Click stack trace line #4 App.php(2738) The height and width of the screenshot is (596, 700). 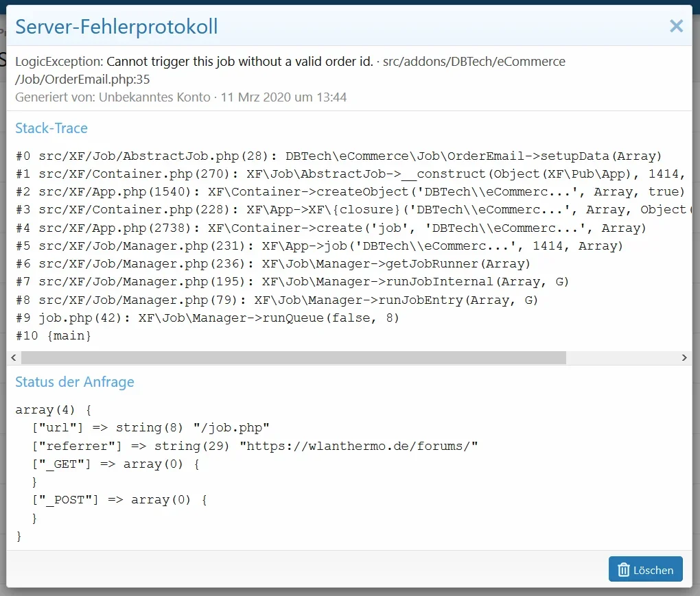click(331, 228)
